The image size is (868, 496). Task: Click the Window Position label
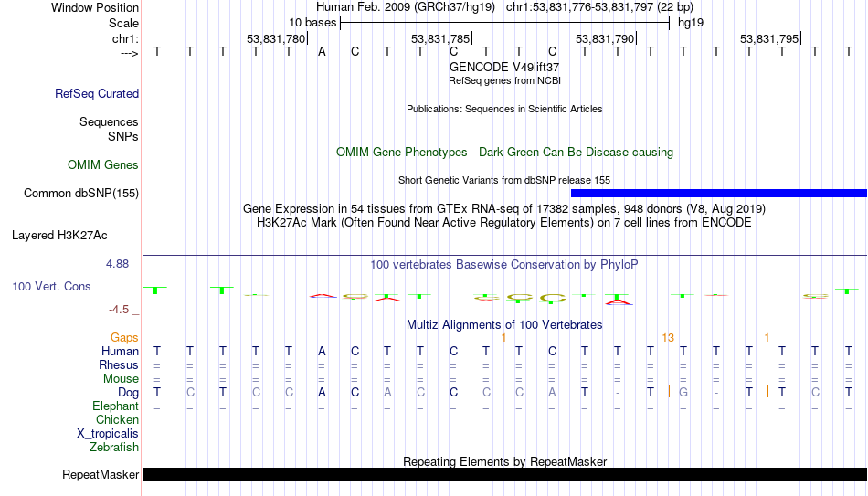click(95, 7)
